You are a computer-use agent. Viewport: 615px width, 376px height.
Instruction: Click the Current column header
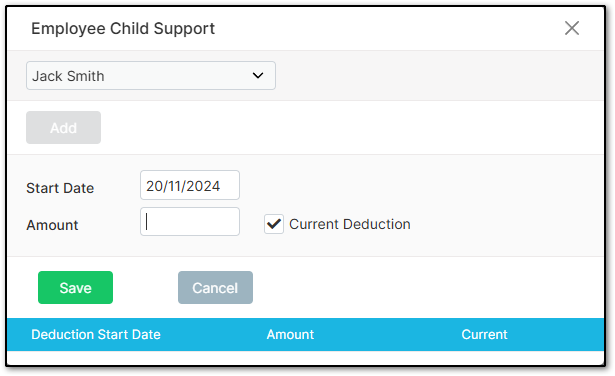(x=484, y=334)
